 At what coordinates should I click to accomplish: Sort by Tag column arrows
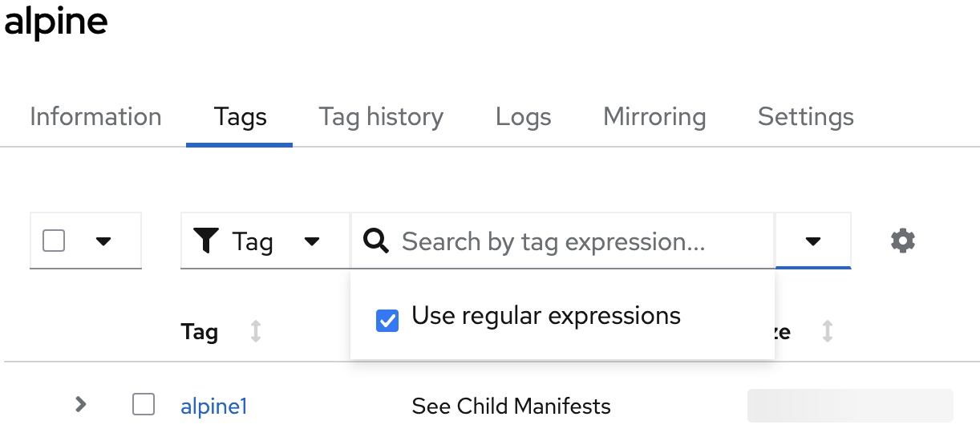[x=256, y=331]
